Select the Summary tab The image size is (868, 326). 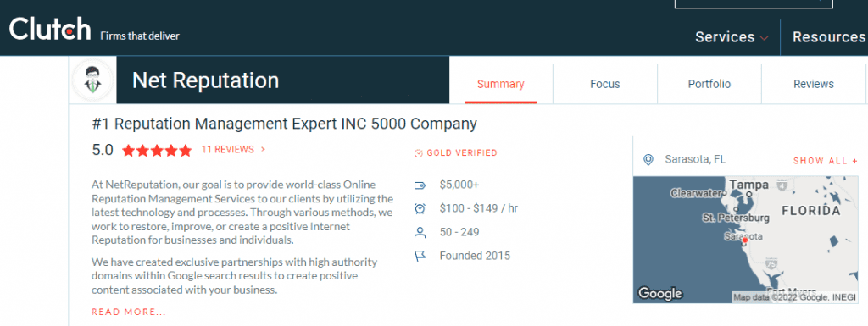coord(500,84)
